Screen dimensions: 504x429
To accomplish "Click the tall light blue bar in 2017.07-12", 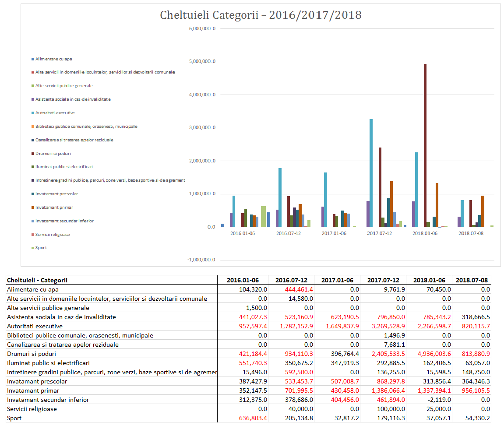I will point(371,173).
